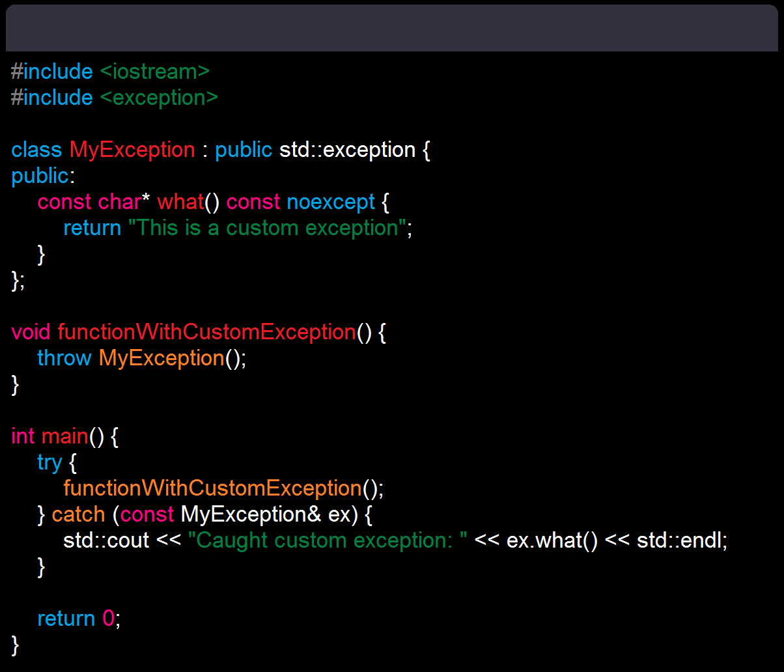Click the std::exception base class

point(348,150)
